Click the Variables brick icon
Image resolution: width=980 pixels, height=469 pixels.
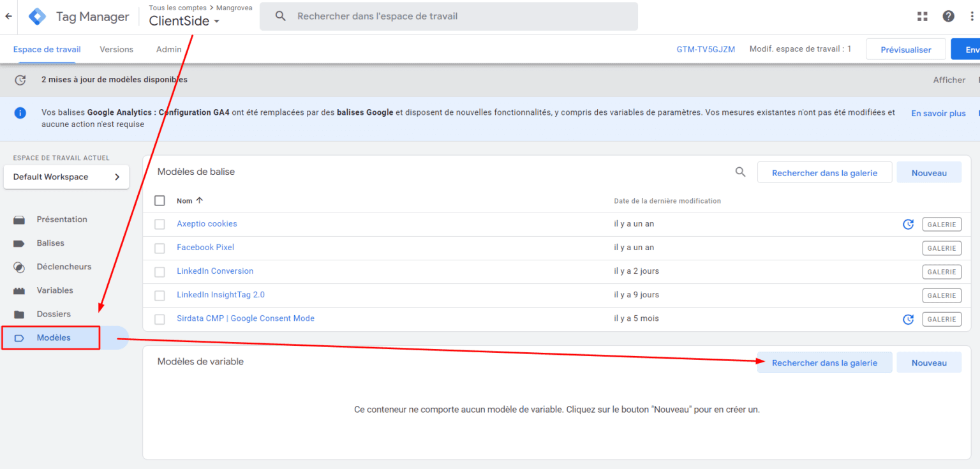[x=19, y=291]
